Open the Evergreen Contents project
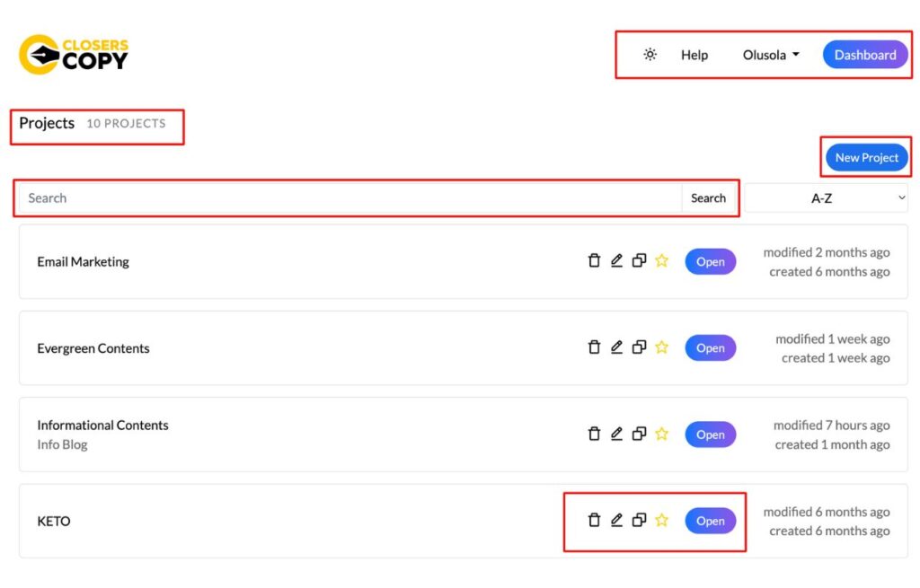 click(x=710, y=348)
